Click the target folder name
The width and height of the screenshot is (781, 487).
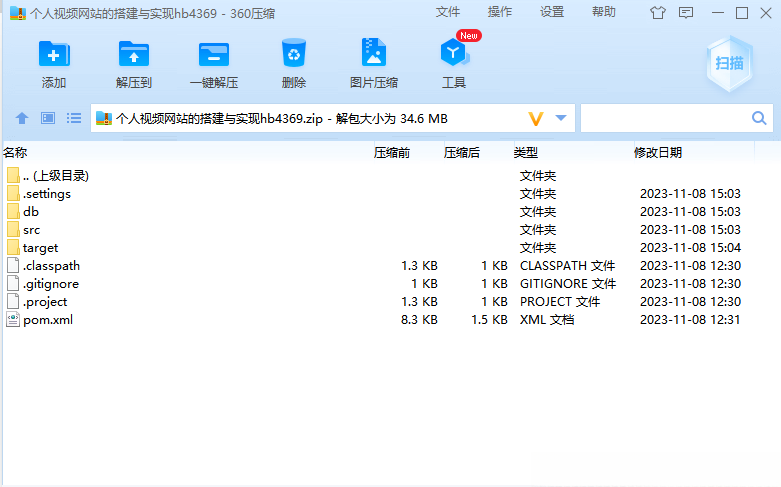tap(40, 247)
